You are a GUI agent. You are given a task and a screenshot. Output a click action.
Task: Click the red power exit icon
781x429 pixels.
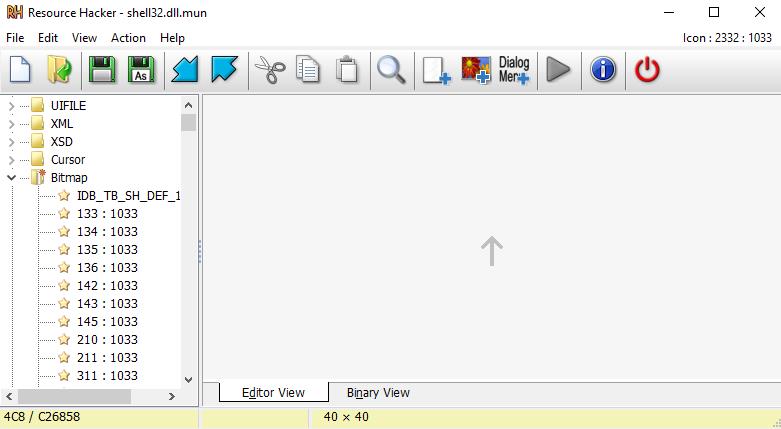pyautogui.click(x=647, y=70)
